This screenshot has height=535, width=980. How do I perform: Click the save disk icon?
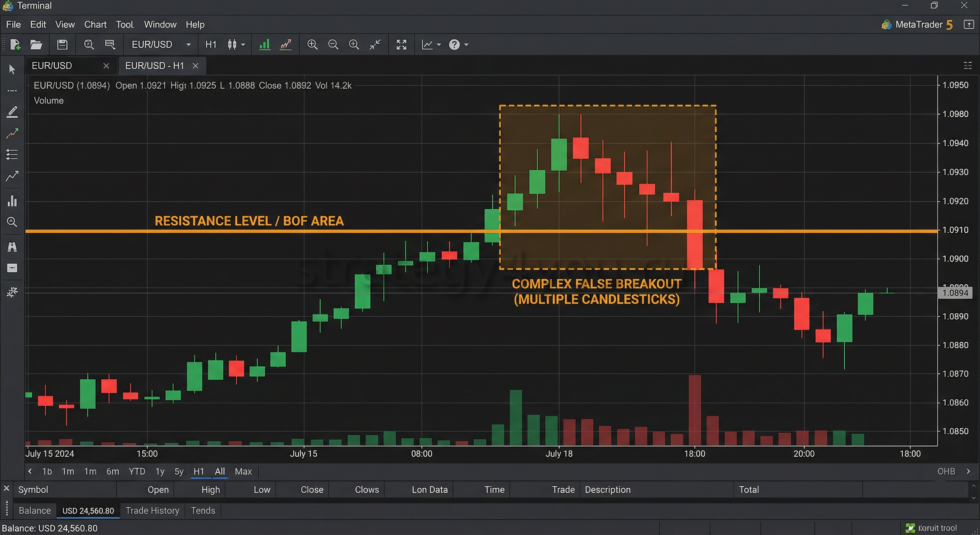pos(62,45)
